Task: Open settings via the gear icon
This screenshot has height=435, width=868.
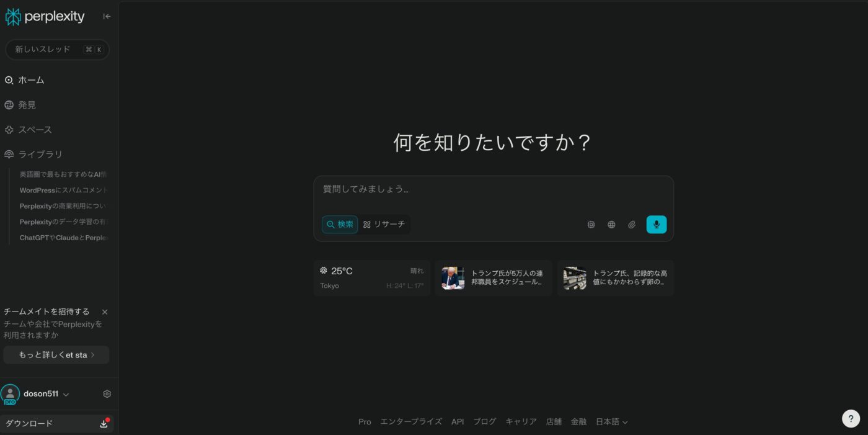Action: (107, 394)
